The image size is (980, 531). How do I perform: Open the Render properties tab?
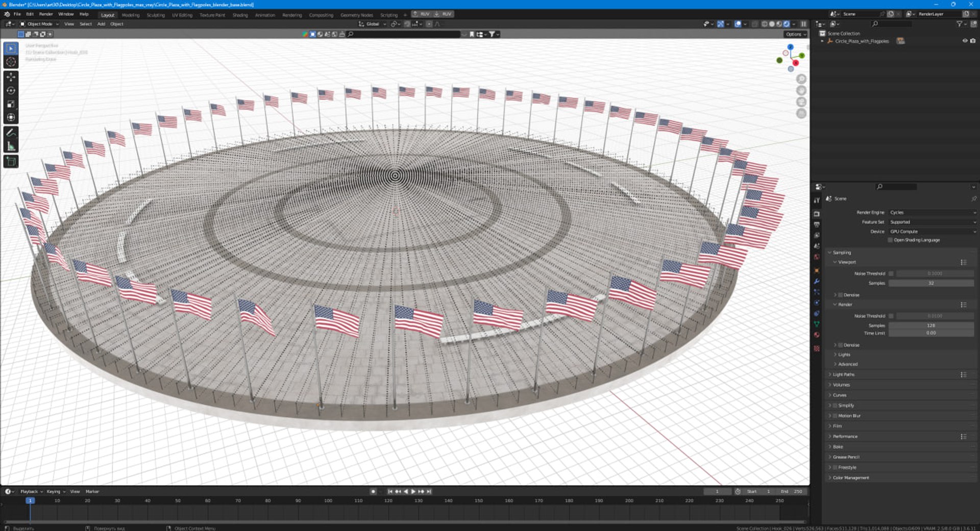coord(817,214)
